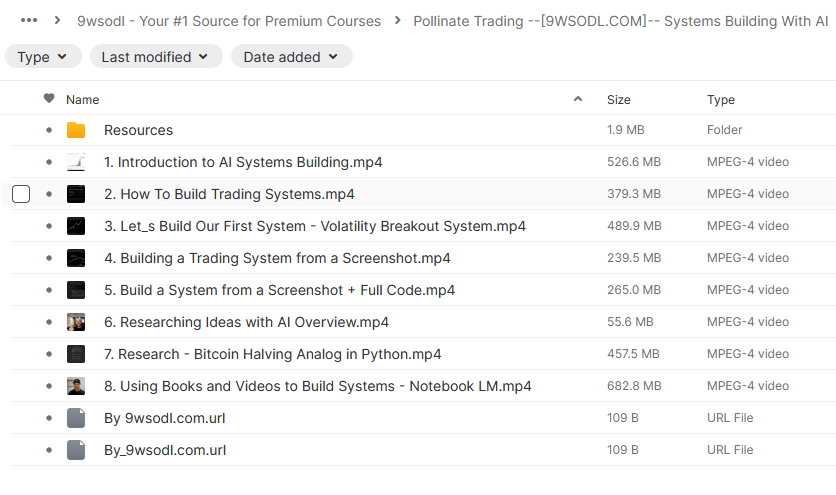
Task: Sort by the Name column header
Action: [x=83, y=100]
